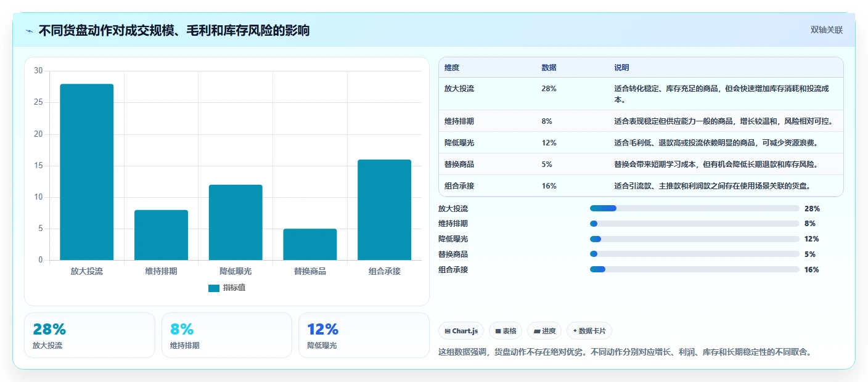Viewport: 868px width, 382px height.
Task: Click the 表格 chip
Action: click(x=506, y=331)
